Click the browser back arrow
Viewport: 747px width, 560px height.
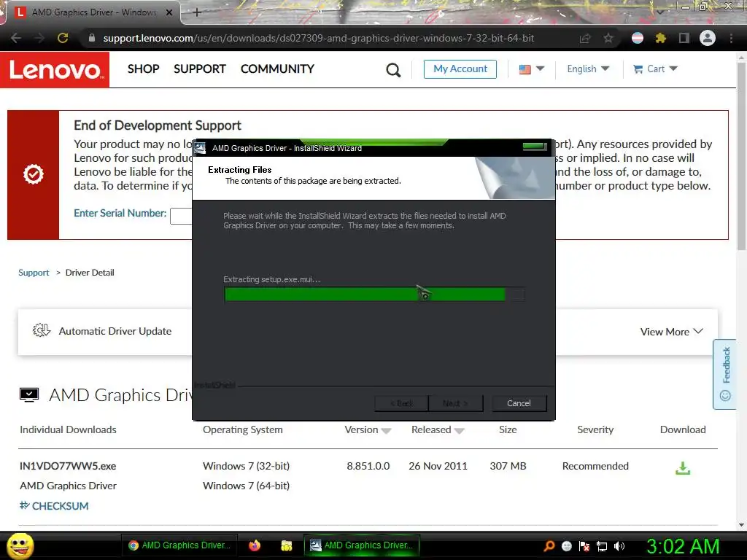[x=16, y=38]
